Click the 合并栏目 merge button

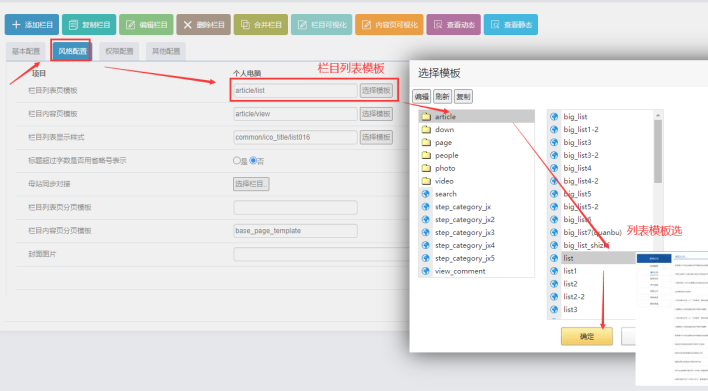261,24
